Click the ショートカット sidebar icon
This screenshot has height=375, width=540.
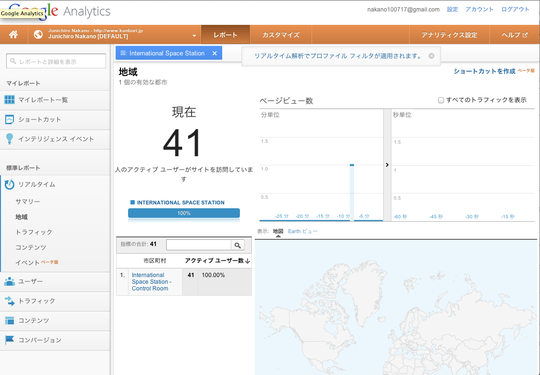tap(9, 119)
